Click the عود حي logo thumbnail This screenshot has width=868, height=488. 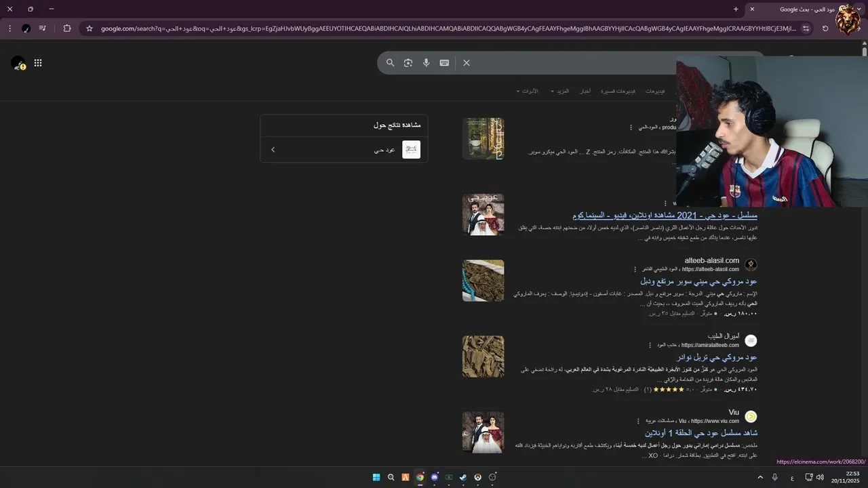(x=411, y=149)
